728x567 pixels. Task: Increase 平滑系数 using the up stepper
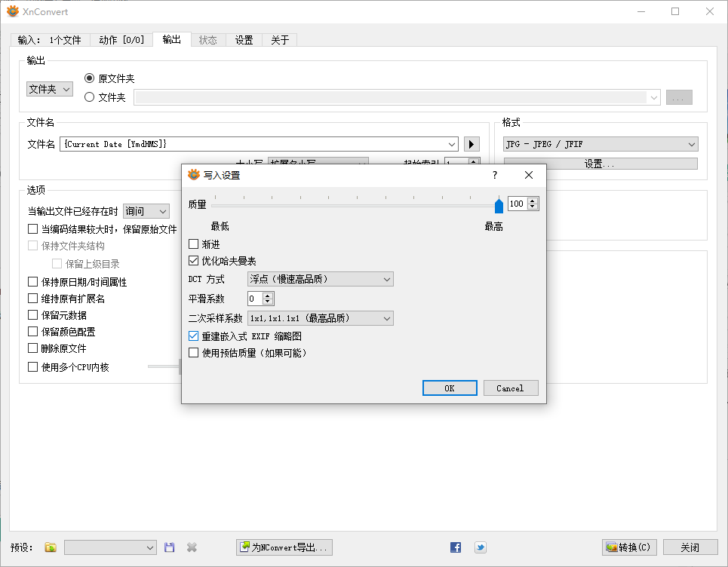(x=268, y=295)
